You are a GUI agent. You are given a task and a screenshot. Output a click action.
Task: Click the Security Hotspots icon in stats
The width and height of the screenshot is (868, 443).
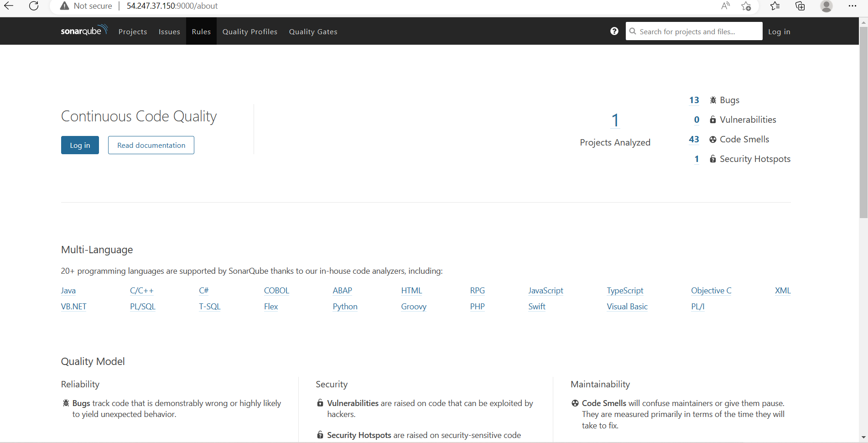click(x=713, y=159)
